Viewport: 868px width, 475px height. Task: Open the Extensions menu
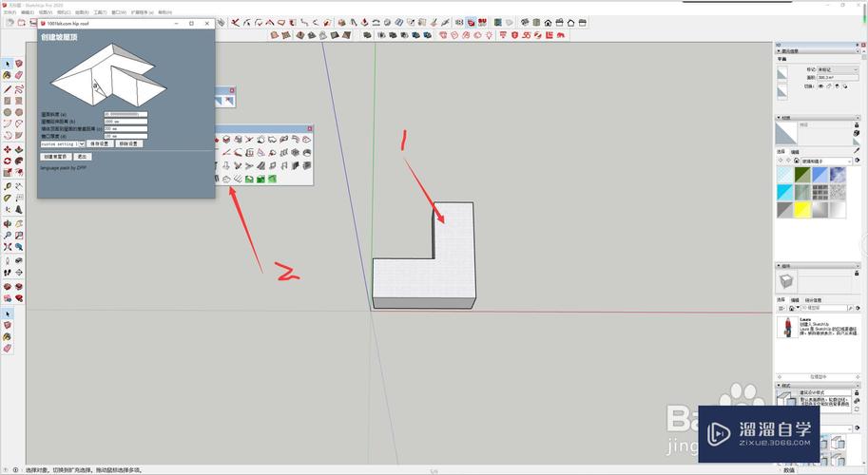143,11
